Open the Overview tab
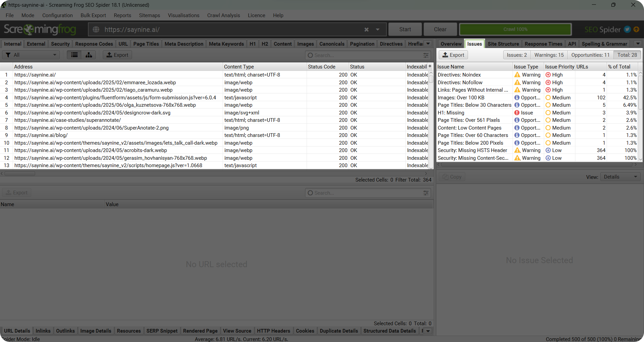The width and height of the screenshot is (644, 342). coord(451,44)
